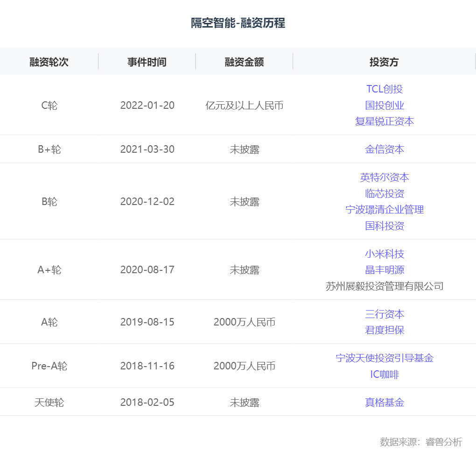
Task: Select 未披露 in the B+轮 row
Action: pyautogui.click(x=245, y=149)
